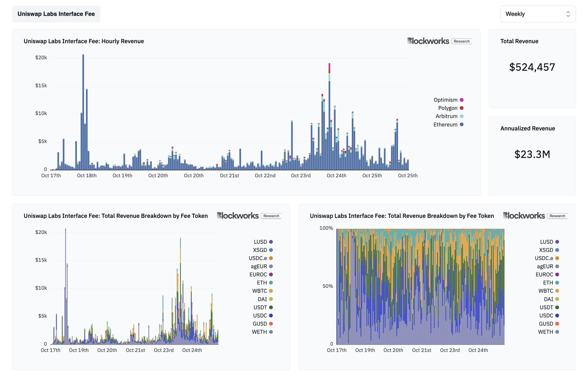This screenshot has height=376, width=588.
Task: Select the Uniswap Labs Interface Fee tab
Action: [56, 14]
